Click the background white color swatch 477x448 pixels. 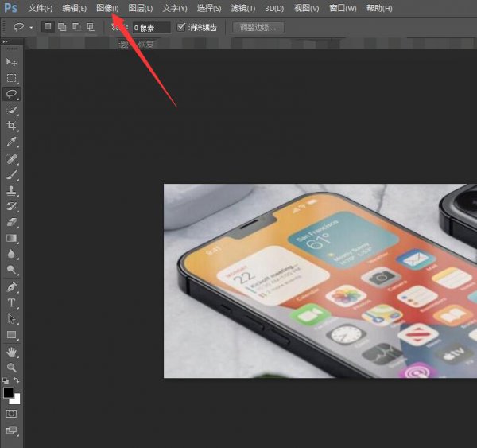[x=17, y=400]
